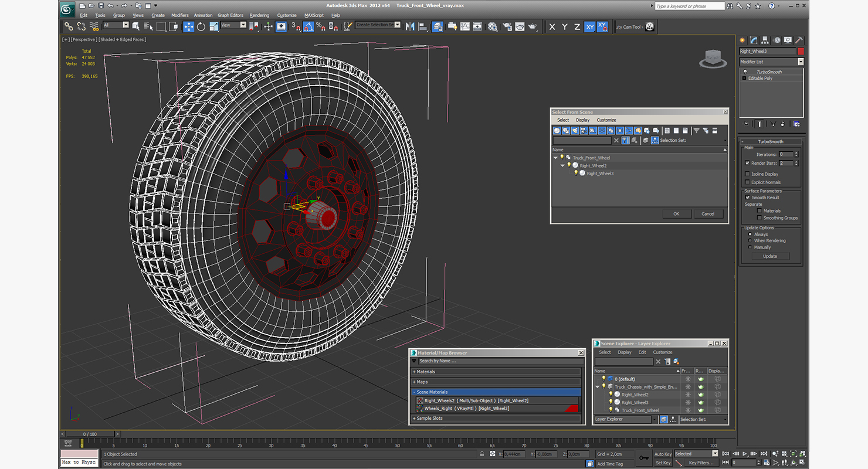Screen dimensions: 868x469
Task: Enable Separate by Smoothing Groups checkbox
Action: (x=759, y=218)
